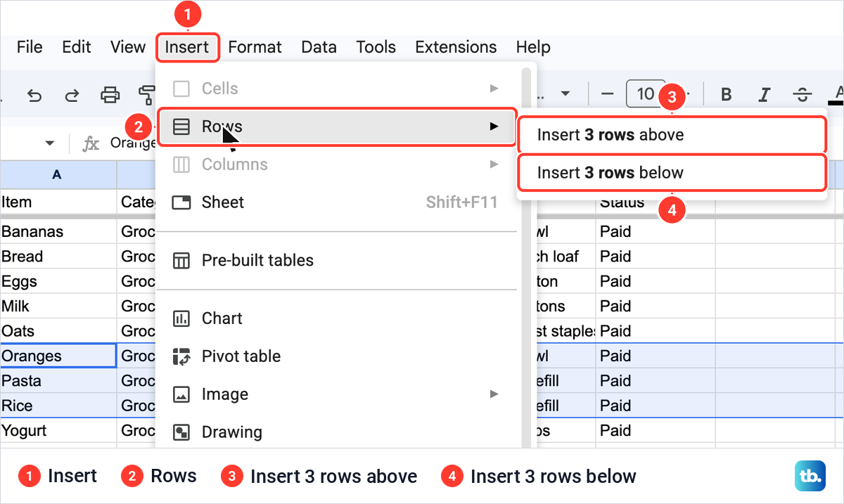Select the Pasta cell
This screenshot has height=504, width=844.
(x=58, y=381)
